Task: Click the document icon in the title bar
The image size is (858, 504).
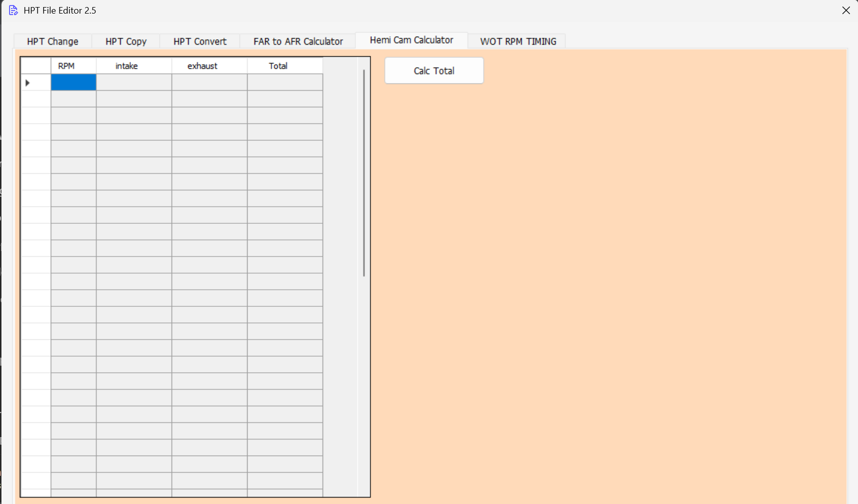Action: point(13,10)
